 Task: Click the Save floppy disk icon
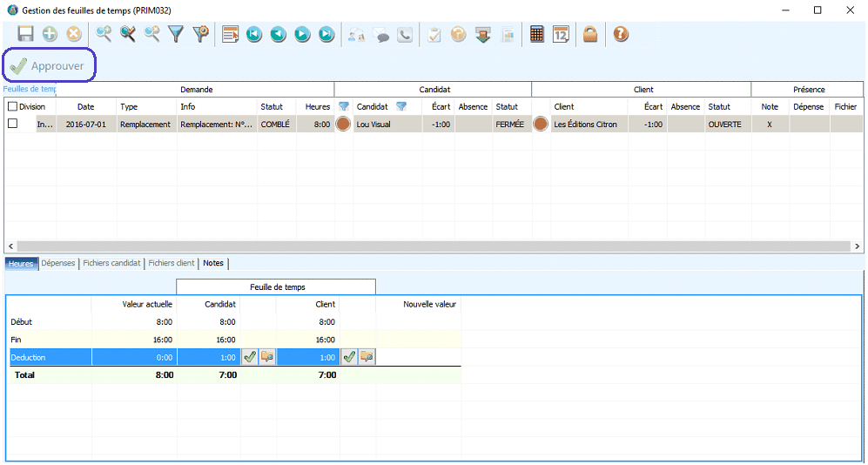click(26, 35)
